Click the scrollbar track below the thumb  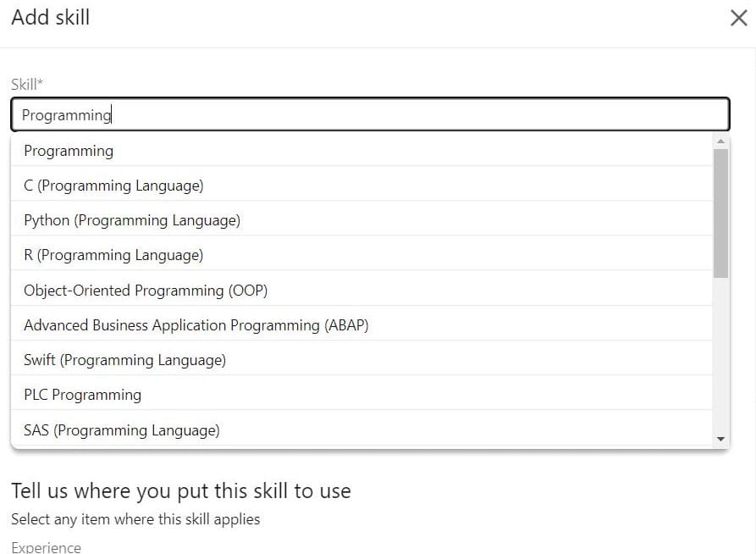tap(720, 356)
